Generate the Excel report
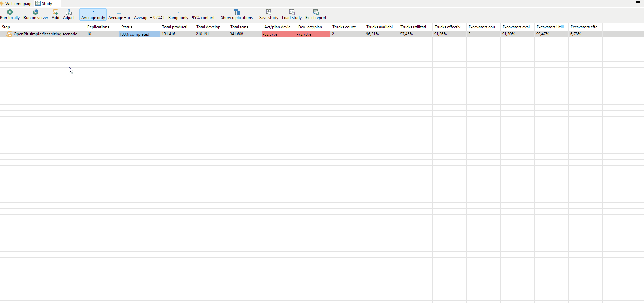644x303 pixels. 316,15
